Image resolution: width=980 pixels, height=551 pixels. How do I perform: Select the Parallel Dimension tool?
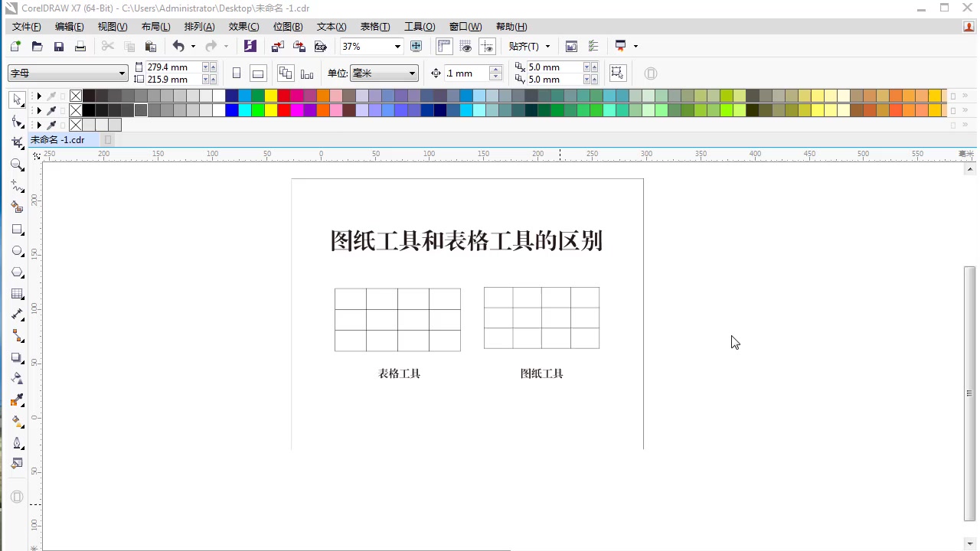(17, 315)
